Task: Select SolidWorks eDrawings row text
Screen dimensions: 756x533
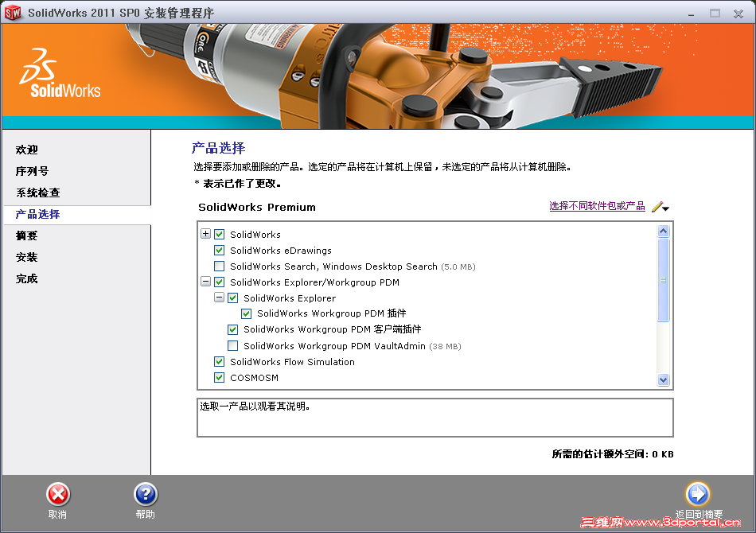Action: click(281, 251)
